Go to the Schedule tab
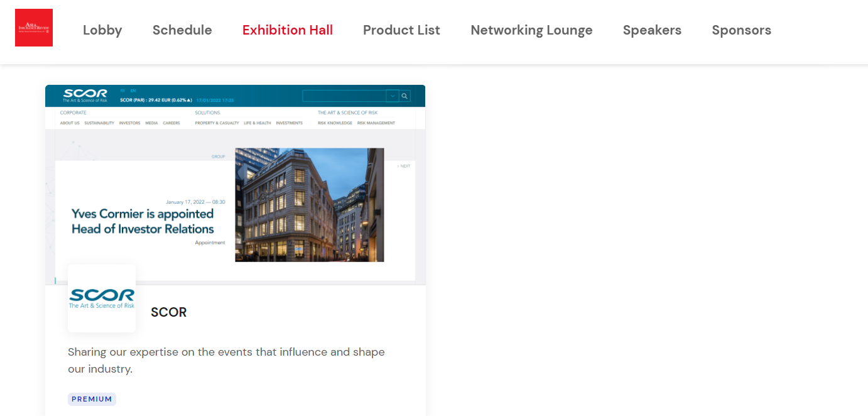Viewport: 868px width, 416px height. coord(182,30)
